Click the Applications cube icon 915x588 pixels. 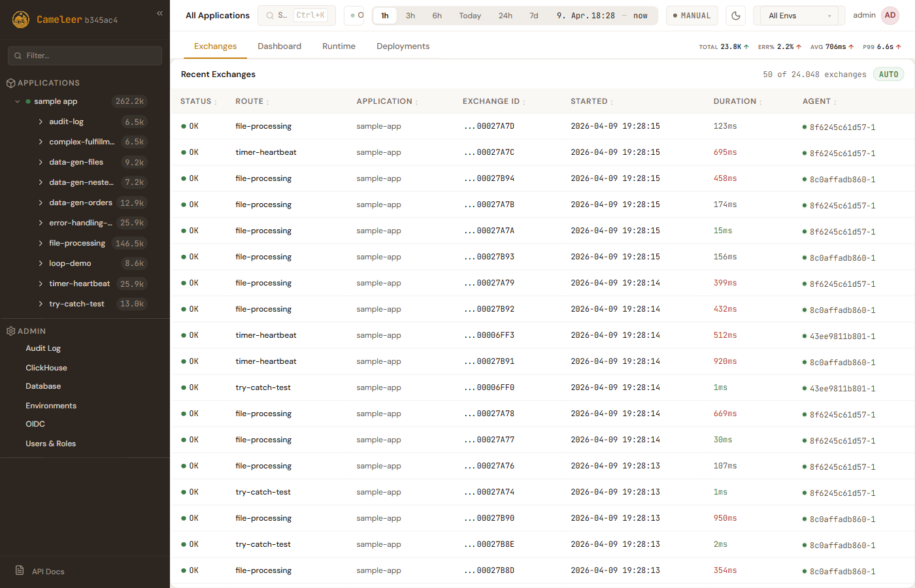point(10,83)
